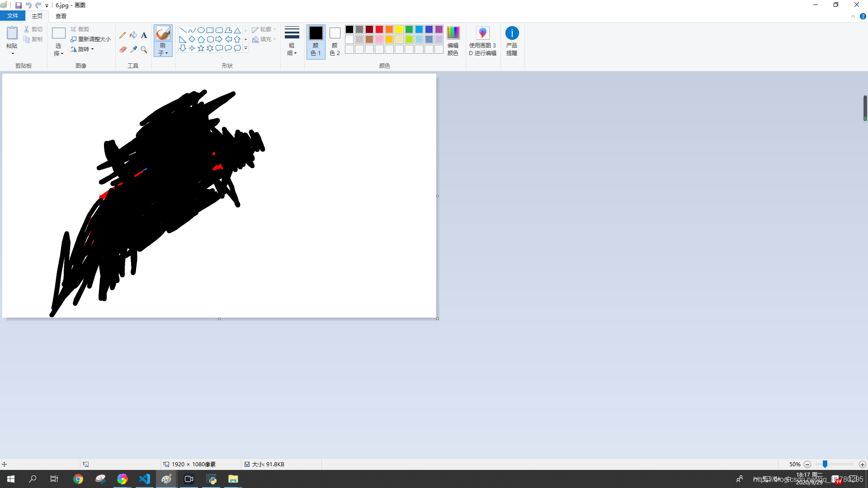
Task: Select the Text tool (A)
Action: [144, 35]
